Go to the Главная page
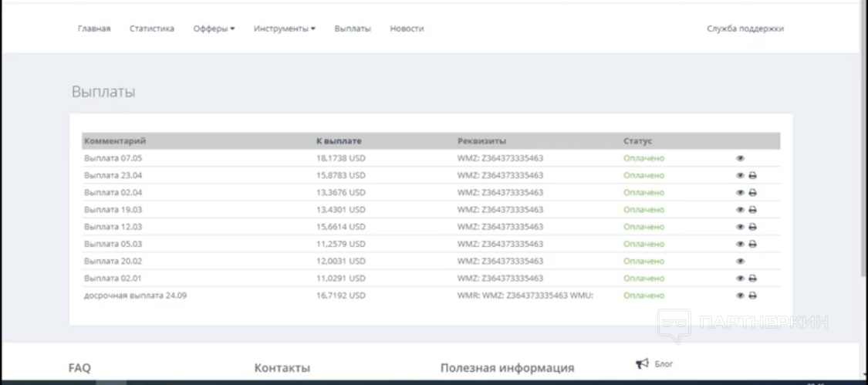The width and height of the screenshot is (868, 385). (x=94, y=29)
